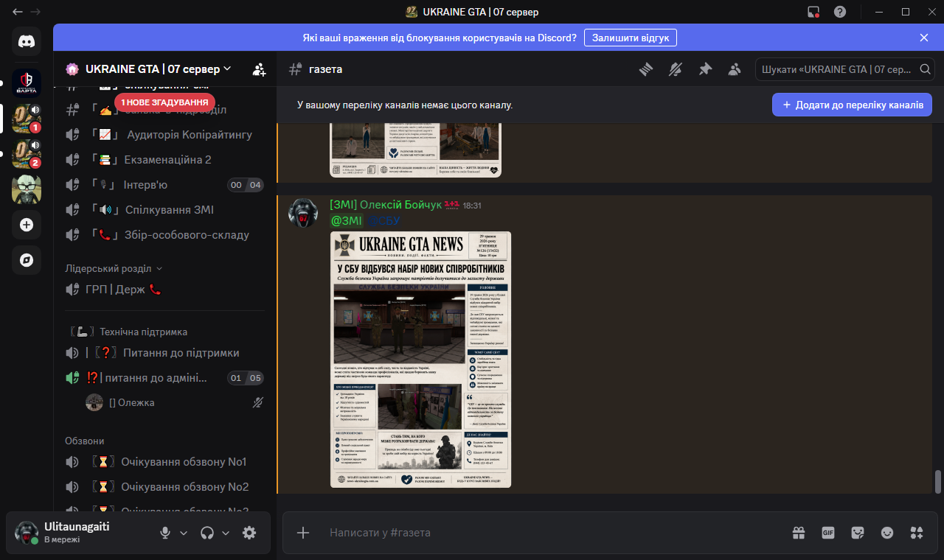Join Очікування обзвону No2 channel
This screenshot has height=560, width=944.
pyautogui.click(x=164, y=486)
